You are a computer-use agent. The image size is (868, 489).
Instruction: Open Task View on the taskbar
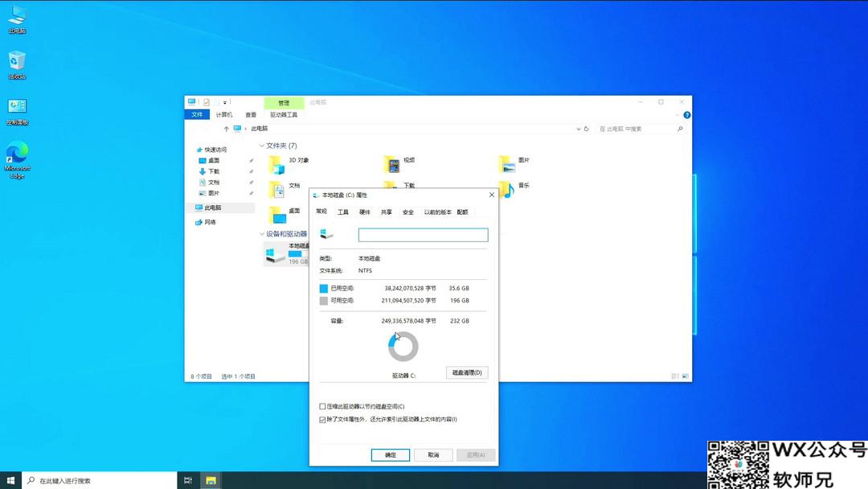[x=187, y=480]
